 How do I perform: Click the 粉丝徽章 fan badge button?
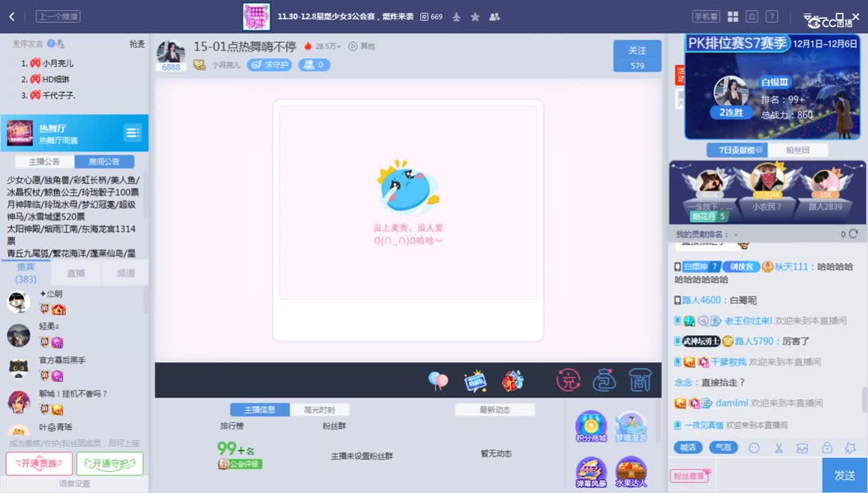pos(690,476)
